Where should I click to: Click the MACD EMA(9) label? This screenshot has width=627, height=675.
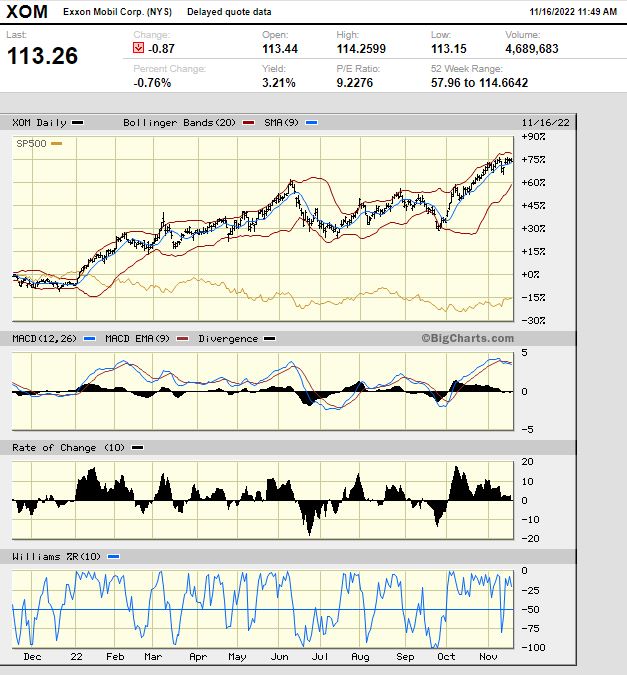[x=135, y=339]
